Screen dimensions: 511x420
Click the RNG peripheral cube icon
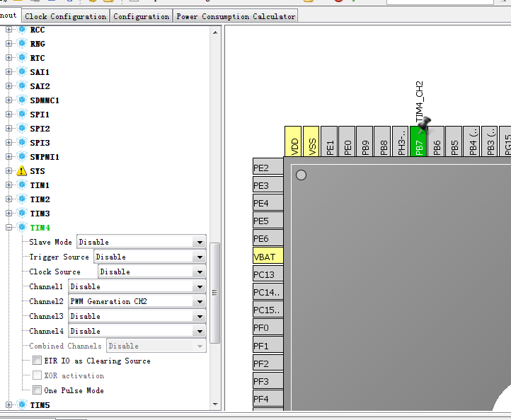[x=22, y=43]
